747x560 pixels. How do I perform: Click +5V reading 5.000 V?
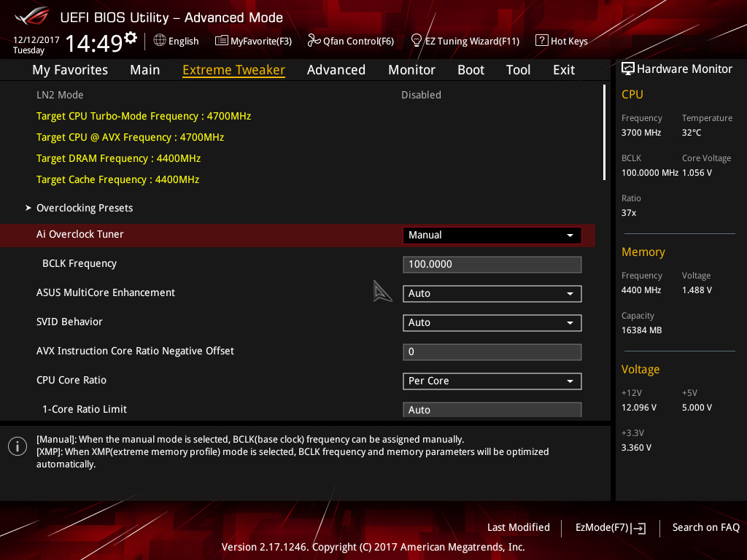click(697, 408)
